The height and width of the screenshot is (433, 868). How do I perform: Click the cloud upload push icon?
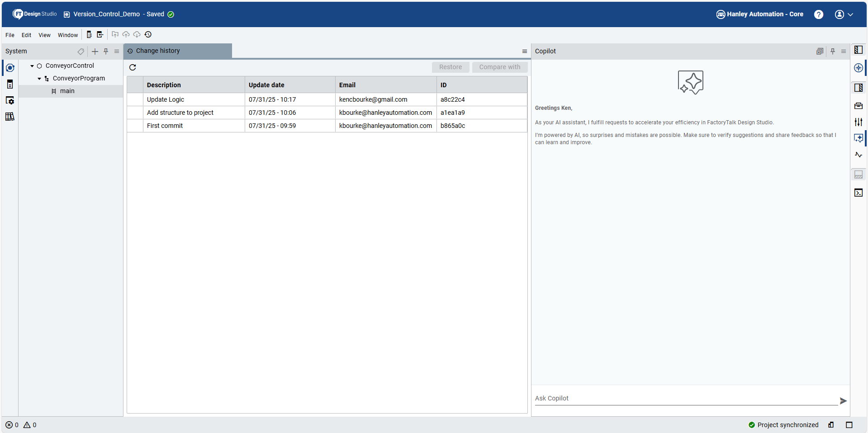click(126, 34)
